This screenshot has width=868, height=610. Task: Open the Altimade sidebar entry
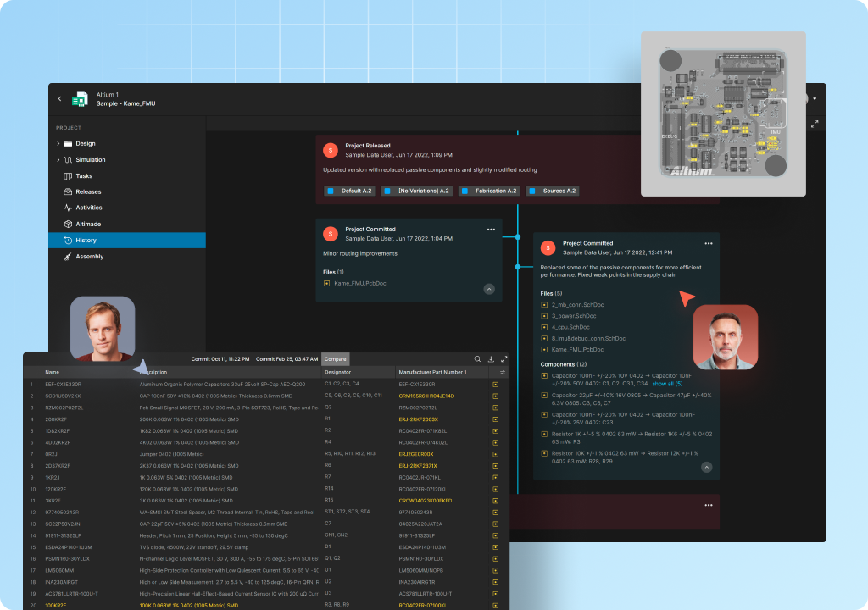tap(87, 225)
